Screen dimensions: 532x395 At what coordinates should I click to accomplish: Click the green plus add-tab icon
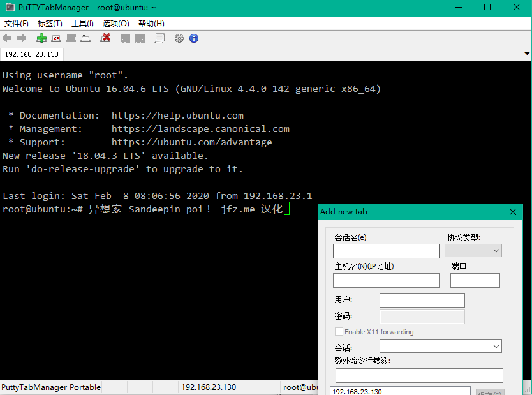(x=41, y=38)
